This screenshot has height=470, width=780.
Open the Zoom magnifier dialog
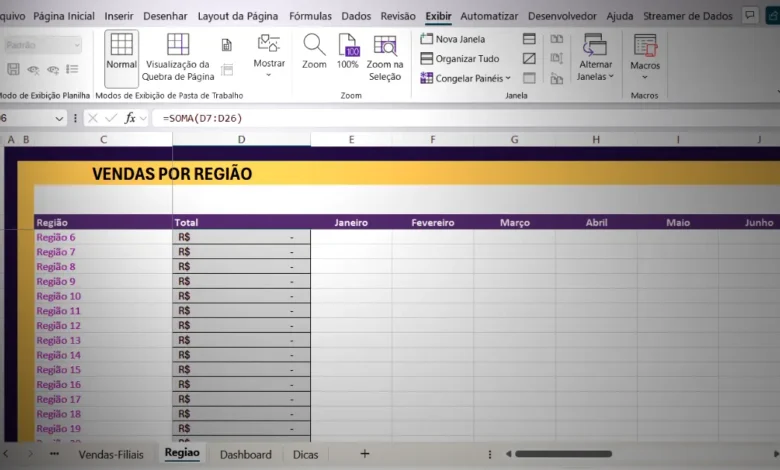314,51
